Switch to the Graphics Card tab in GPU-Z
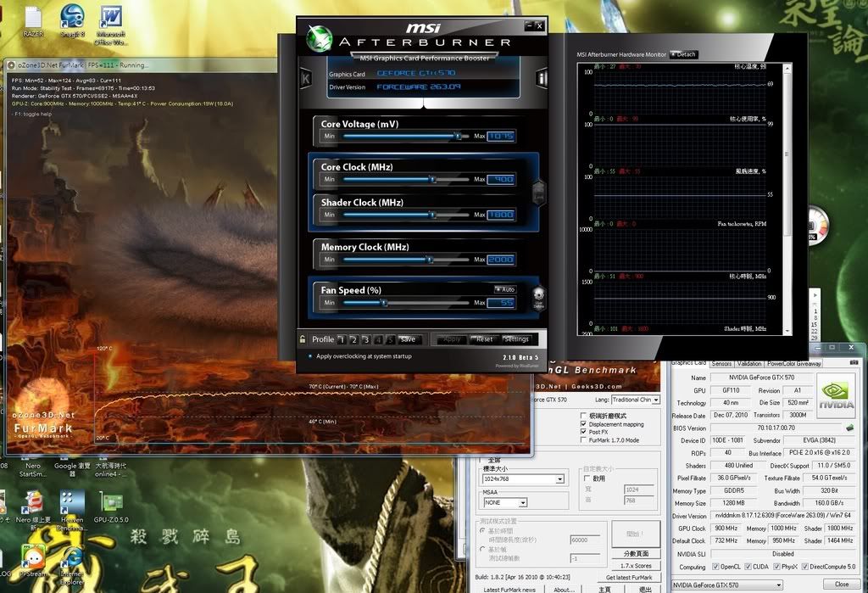868x593 pixels. coord(688,363)
